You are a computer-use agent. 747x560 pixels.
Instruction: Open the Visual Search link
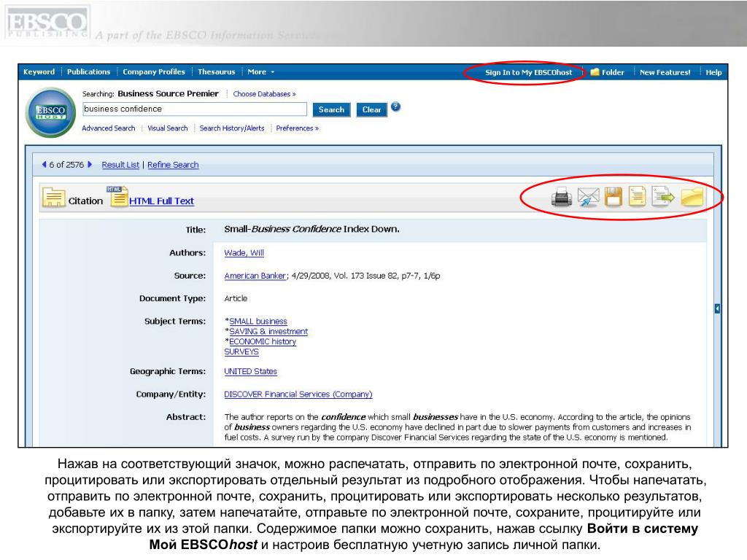pyautogui.click(x=168, y=128)
